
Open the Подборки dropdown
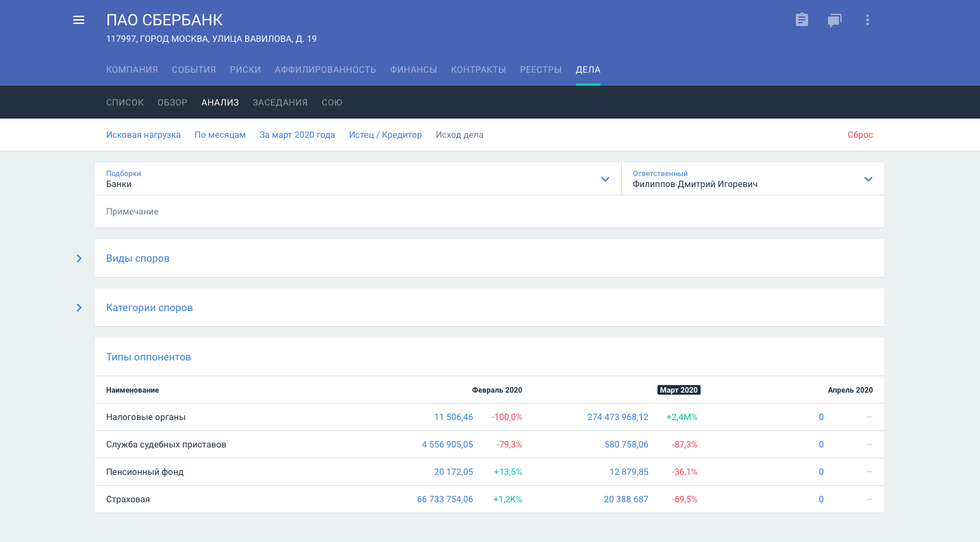pos(358,179)
